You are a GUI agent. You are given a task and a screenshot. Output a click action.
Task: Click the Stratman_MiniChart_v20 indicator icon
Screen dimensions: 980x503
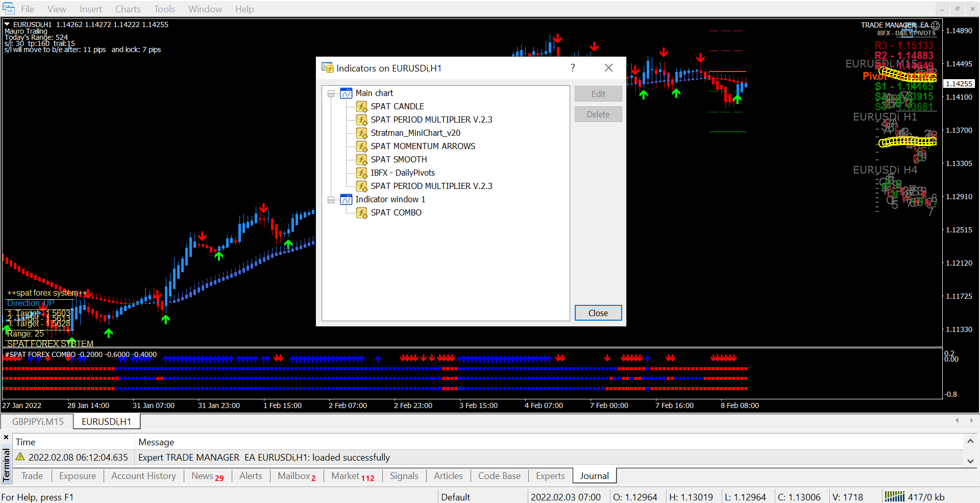[x=361, y=133]
